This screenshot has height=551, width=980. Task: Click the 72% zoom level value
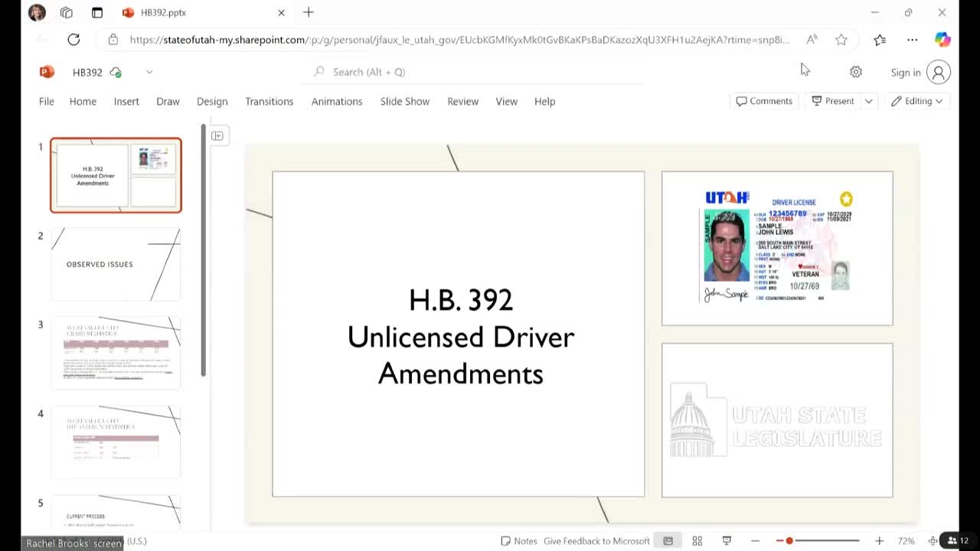(x=906, y=541)
